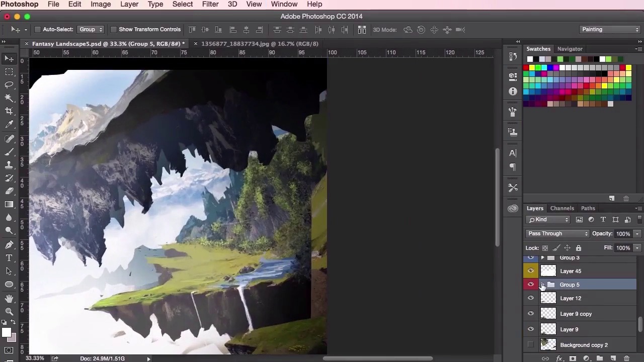644x362 pixels.
Task: Select the Horizontal Type tool
Action: (x=9, y=258)
